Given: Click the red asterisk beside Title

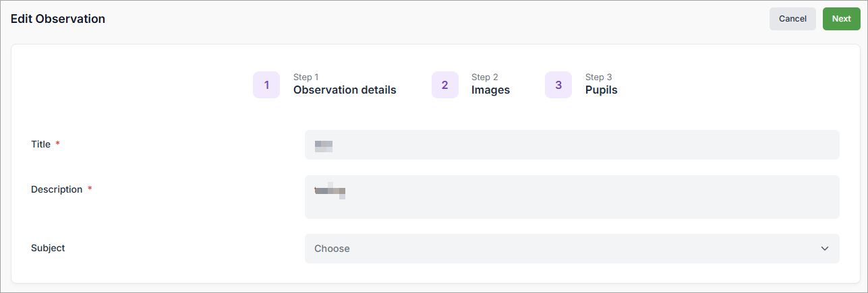Looking at the screenshot, I should point(58,144).
